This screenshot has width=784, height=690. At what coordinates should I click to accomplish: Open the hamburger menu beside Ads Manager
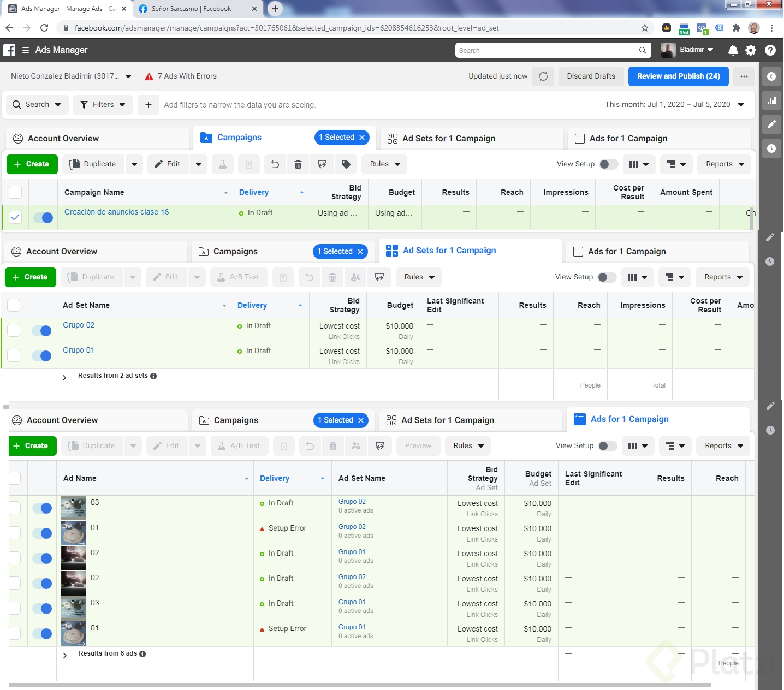(x=26, y=50)
